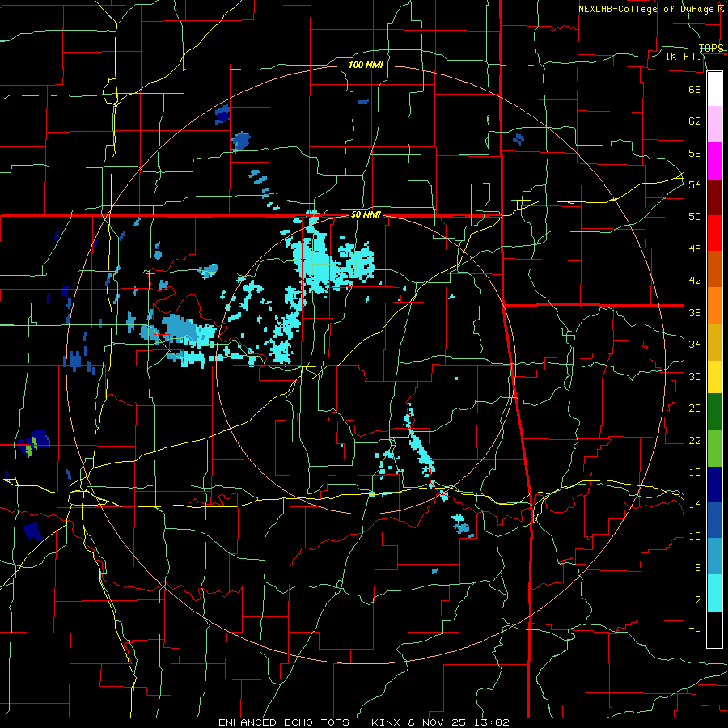728x728 pixels.
Task: Click the 50 value on the legend scale
Action: pos(695,217)
